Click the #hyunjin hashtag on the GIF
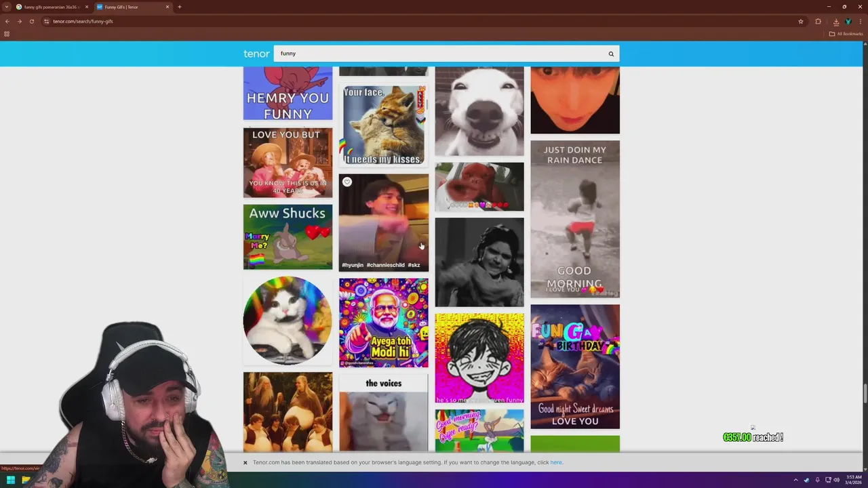 [x=353, y=265]
